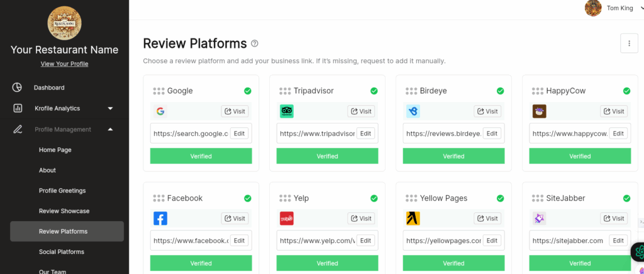
Task: Click the Krofile Analytics bar chart icon
Action: (x=18, y=108)
